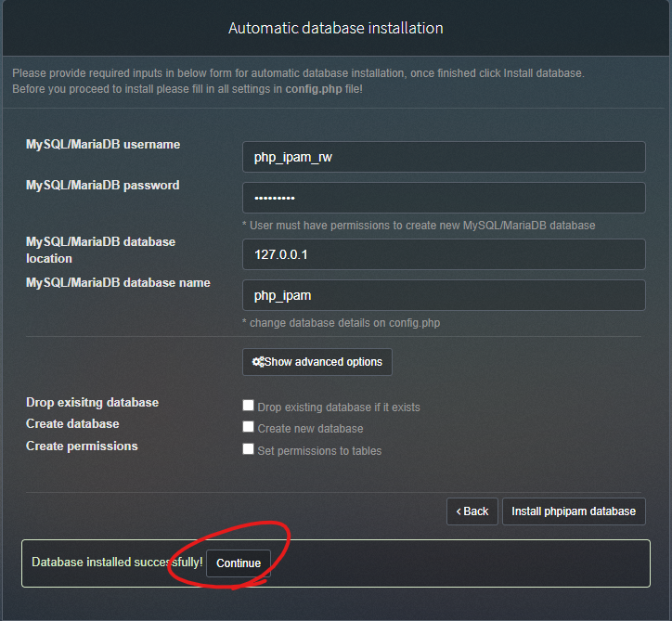Click the Continue button

tap(239, 563)
